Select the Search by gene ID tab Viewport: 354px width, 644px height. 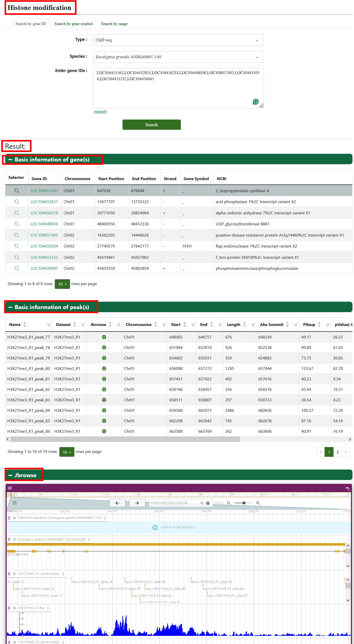coord(31,24)
